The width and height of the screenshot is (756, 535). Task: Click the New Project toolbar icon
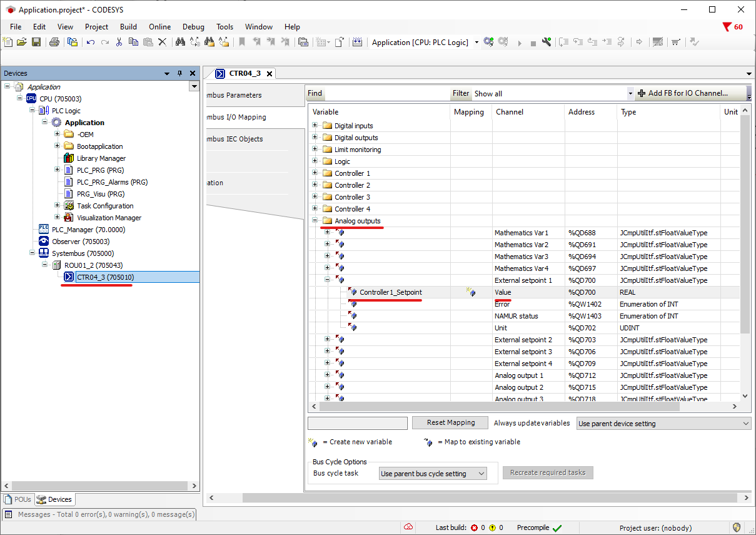[8, 42]
